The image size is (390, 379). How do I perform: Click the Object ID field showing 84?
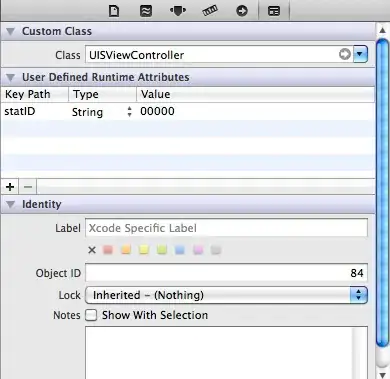tap(226, 273)
